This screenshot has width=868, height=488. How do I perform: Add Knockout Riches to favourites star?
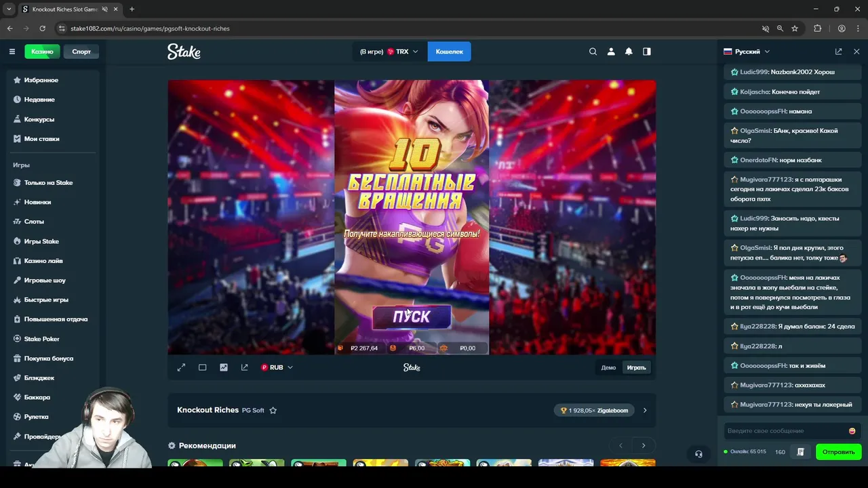pyautogui.click(x=273, y=410)
